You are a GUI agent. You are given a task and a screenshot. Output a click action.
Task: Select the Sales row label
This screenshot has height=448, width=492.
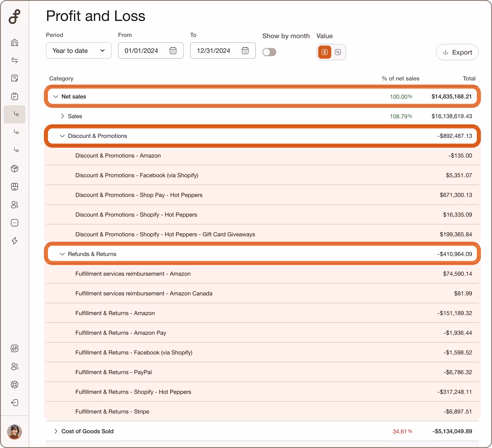(x=75, y=116)
